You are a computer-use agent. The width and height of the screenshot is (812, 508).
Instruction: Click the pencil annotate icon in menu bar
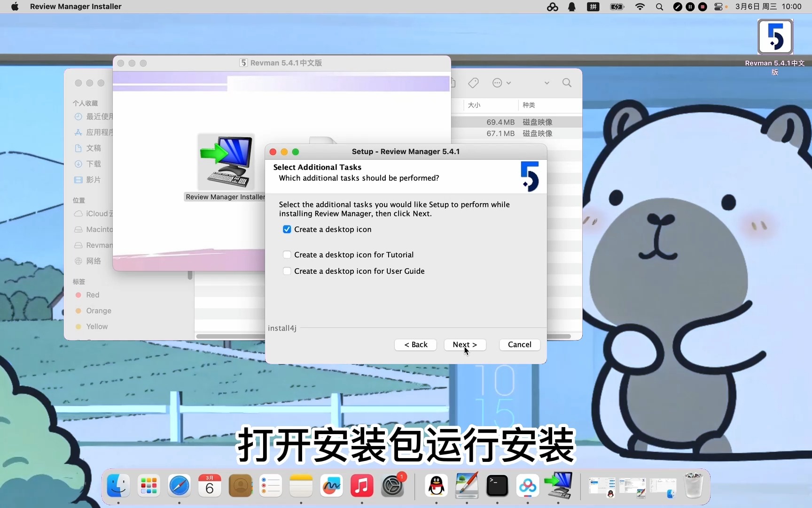point(677,7)
